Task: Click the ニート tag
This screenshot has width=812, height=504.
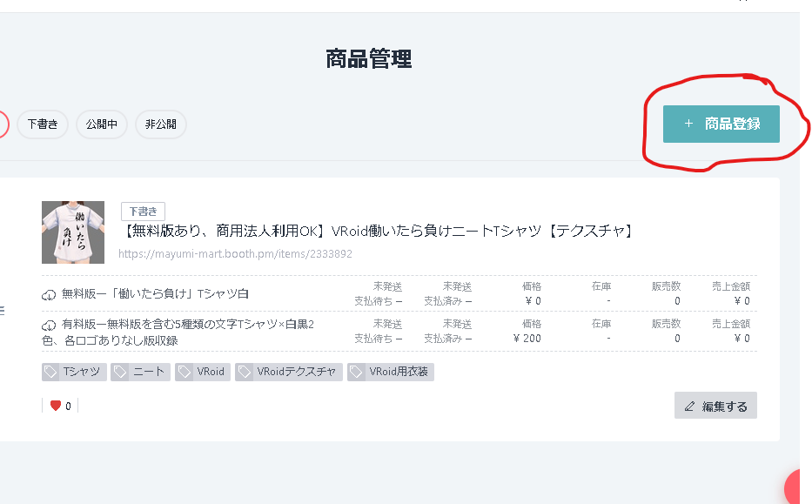Action: point(141,372)
